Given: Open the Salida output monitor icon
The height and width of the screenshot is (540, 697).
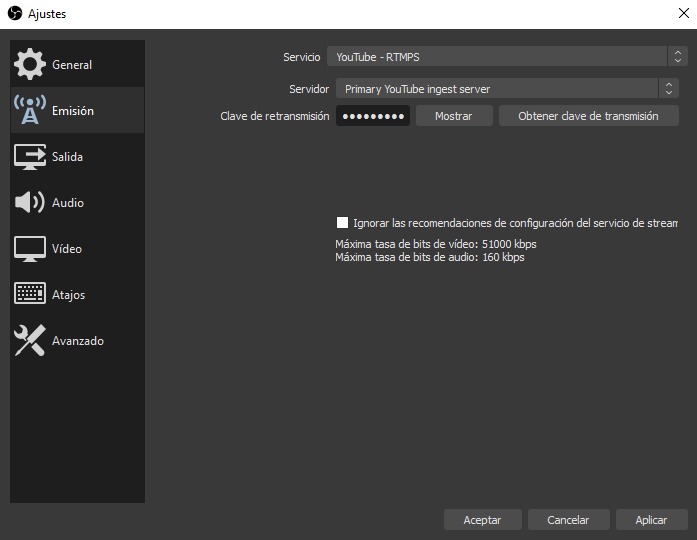Looking at the screenshot, I should click(29, 157).
